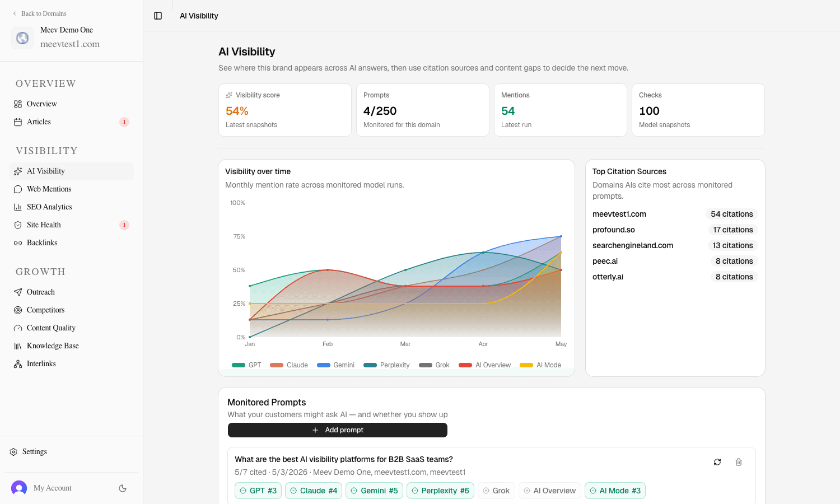Go to Web Mentions menu item
840x504 pixels.
[x=72, y=189]
